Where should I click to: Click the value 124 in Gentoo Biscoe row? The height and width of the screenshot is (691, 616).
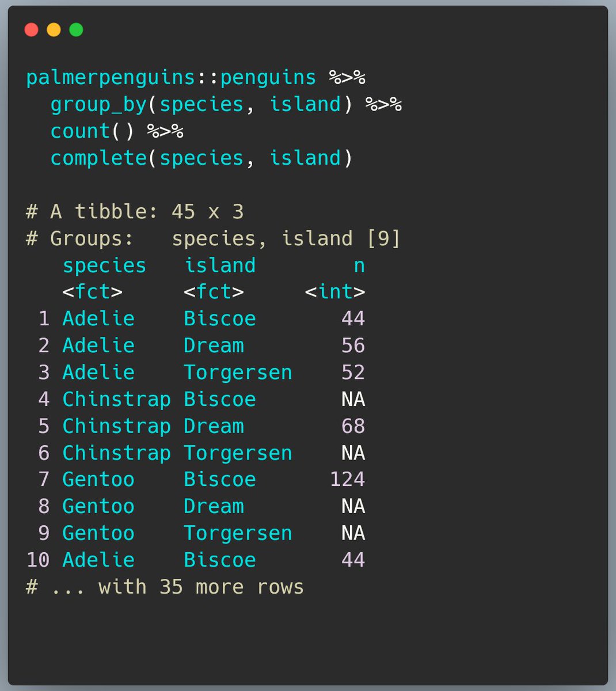(347, 479)
